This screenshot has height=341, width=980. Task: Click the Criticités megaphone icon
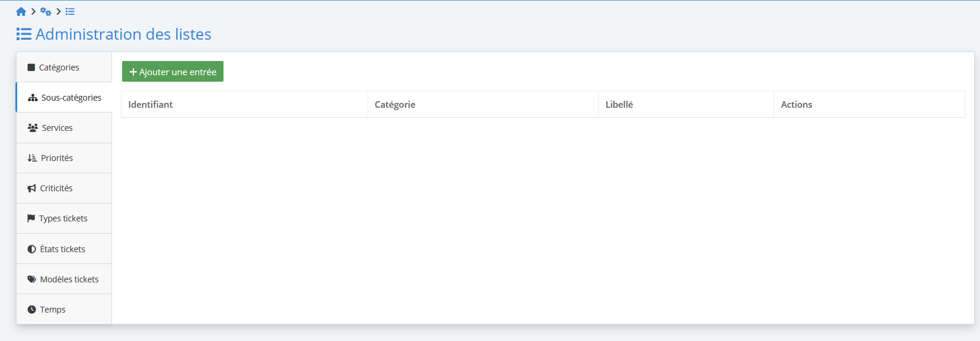tap(32, 188)
